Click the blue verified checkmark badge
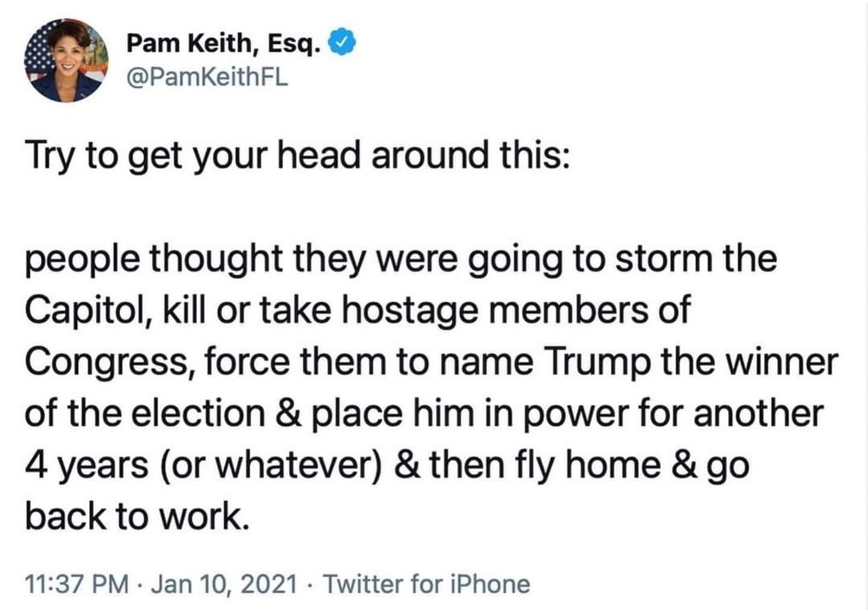This screenshot has height=610, width=868. [343, 43]
